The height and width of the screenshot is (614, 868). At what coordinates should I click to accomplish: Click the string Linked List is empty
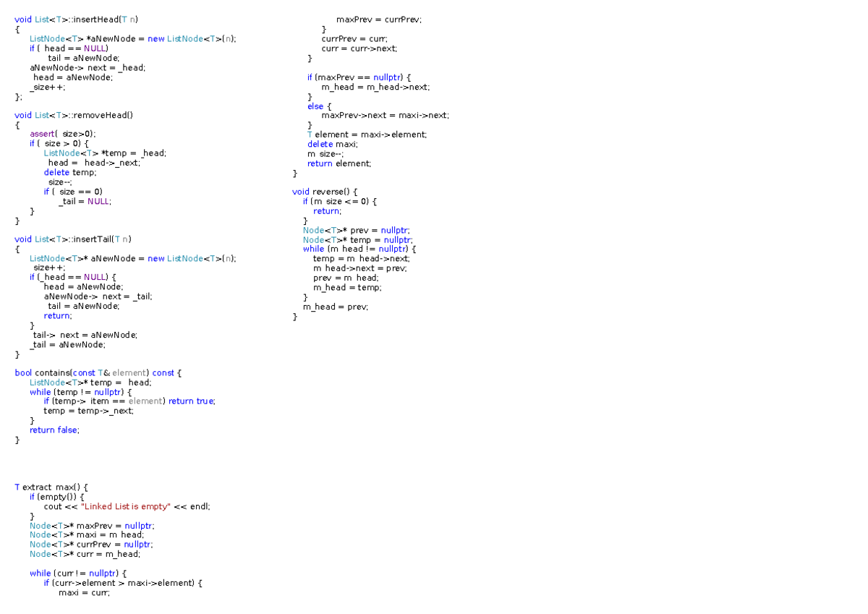point(127,506)
